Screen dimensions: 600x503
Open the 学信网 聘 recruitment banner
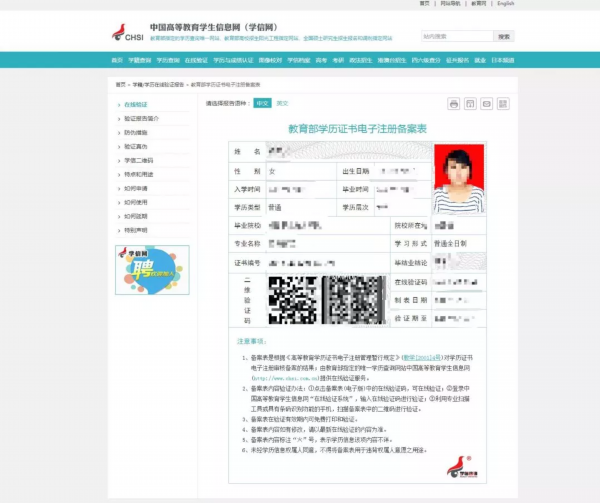click(x=152, y=270)
